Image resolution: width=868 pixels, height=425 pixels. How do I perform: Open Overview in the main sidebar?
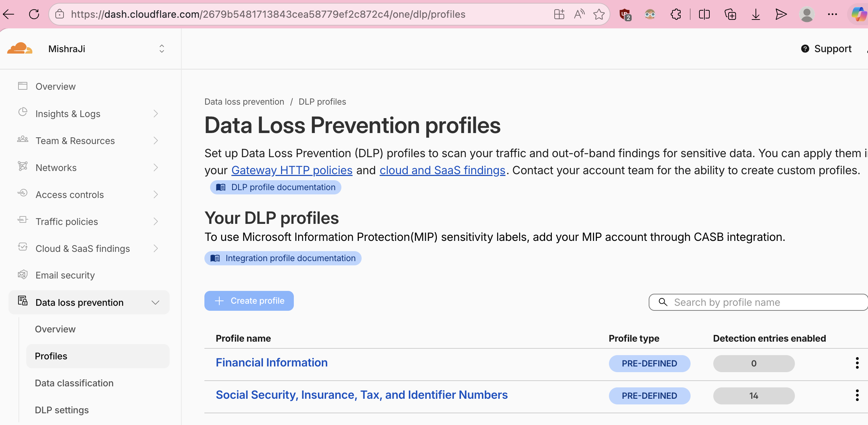pyautogui.click(x=55, y=86)
